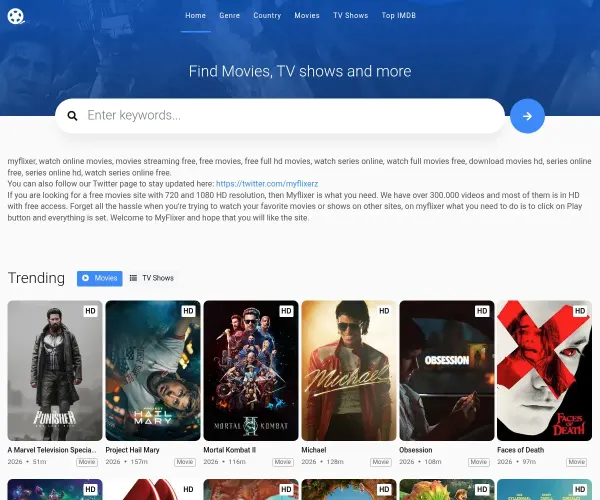Submit search with the blue arrow button
Image resolution: width=600 pixels, height=500 pixels.
[527, 116]
